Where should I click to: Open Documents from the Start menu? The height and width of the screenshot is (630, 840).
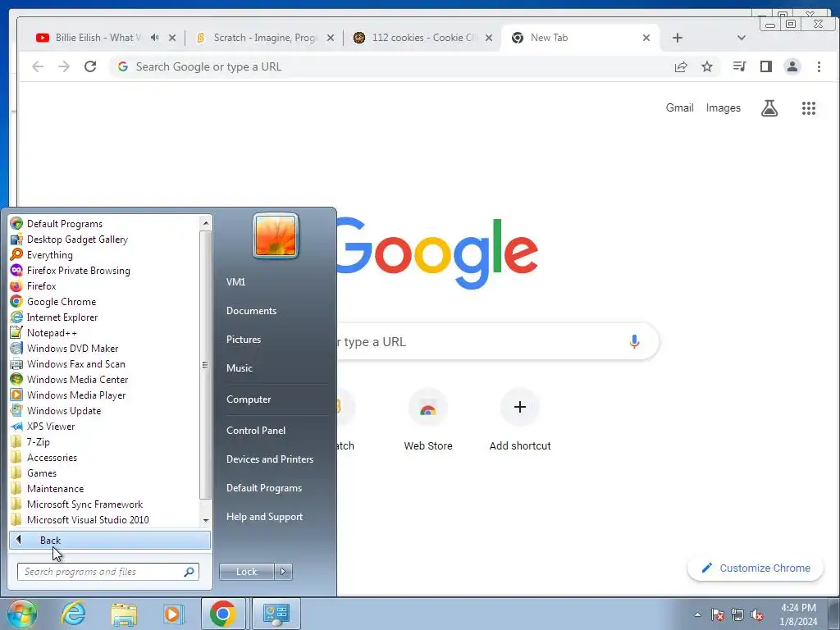(x=251, y=311)
